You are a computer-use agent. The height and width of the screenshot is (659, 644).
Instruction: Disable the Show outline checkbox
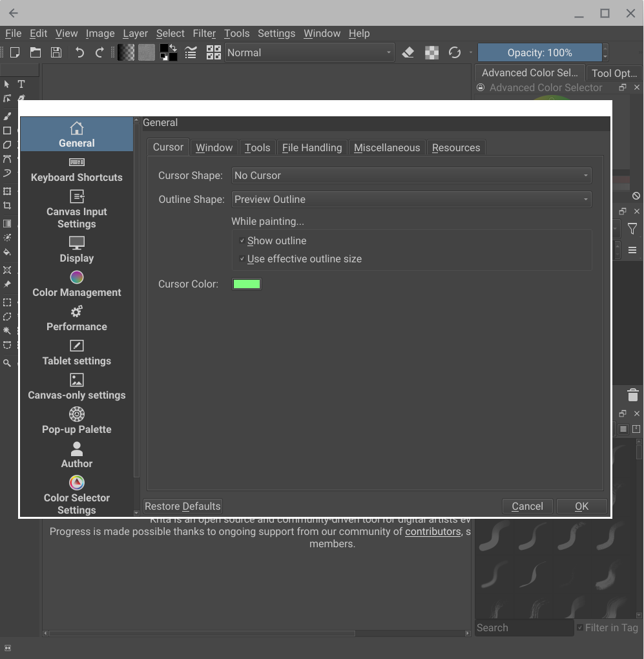tap(242, 241)
